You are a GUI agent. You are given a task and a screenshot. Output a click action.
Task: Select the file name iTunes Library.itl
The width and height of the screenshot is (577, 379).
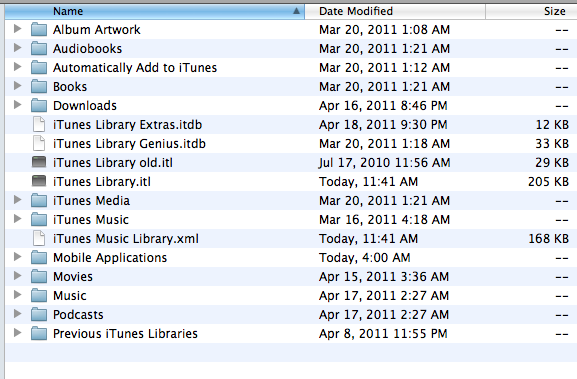[102, 182]
